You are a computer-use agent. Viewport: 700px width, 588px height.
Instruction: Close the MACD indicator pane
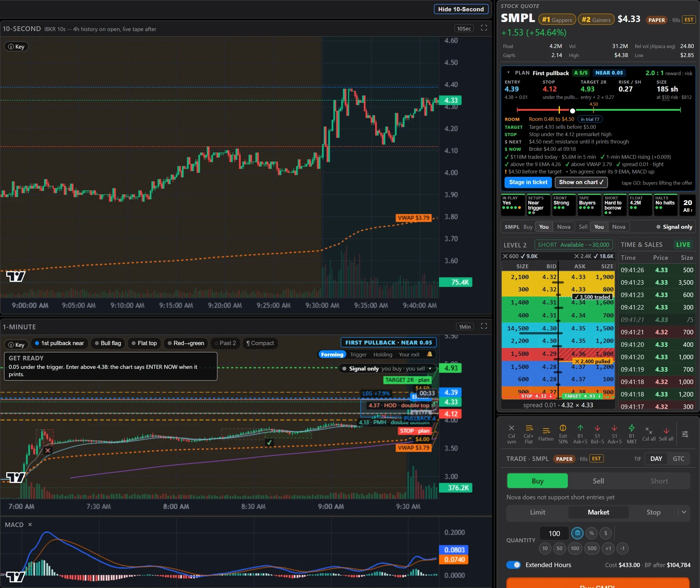[30, 524]
